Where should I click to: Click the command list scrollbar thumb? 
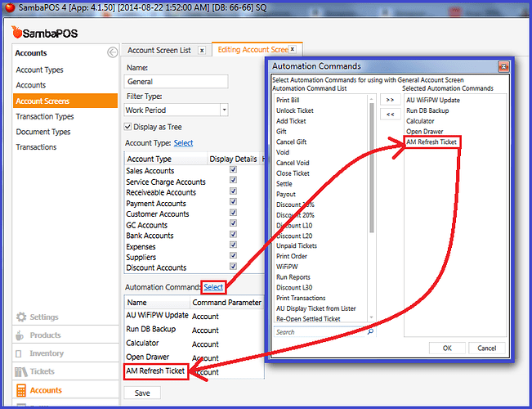(x=372, y=168)
